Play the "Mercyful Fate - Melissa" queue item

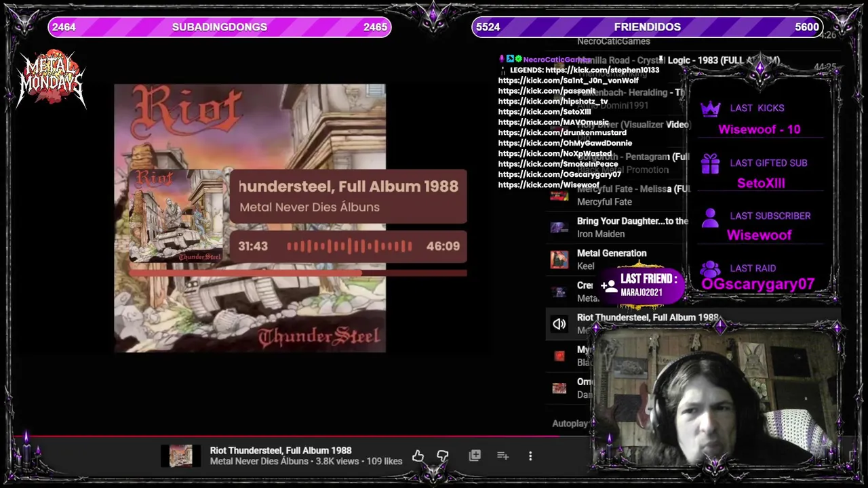(x=633, y=189)
